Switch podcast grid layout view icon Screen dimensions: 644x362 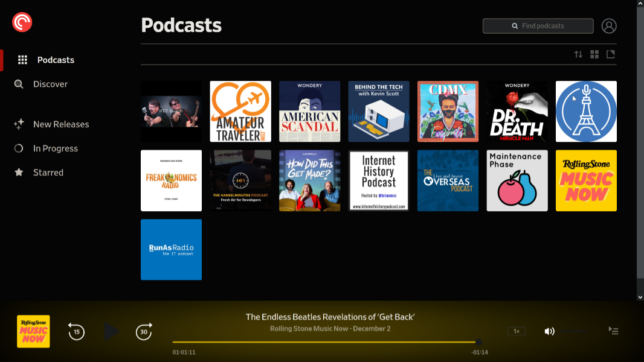tap(594, 54)
